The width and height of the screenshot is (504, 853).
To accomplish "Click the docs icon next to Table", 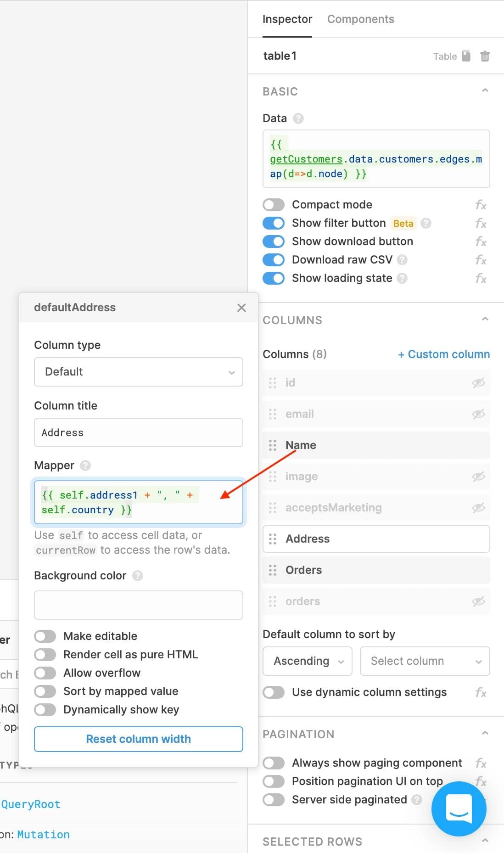I will point(466,56).
